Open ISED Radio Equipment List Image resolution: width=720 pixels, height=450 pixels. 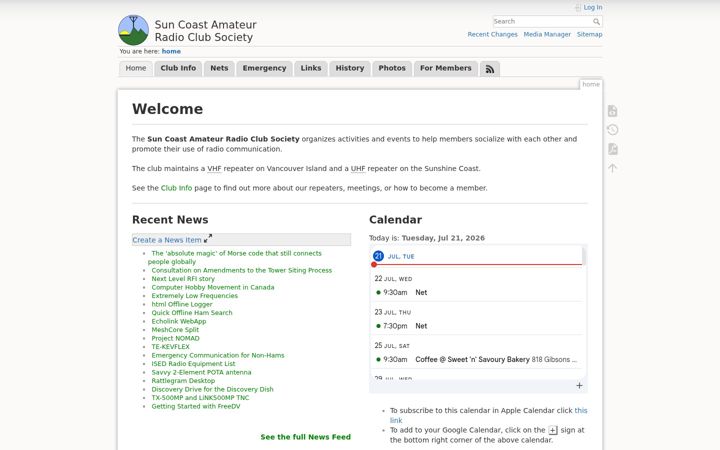pos(193,364)
